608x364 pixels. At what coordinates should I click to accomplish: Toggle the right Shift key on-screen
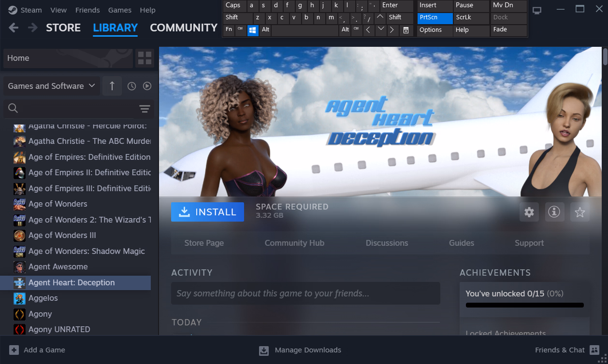[400, 18]
